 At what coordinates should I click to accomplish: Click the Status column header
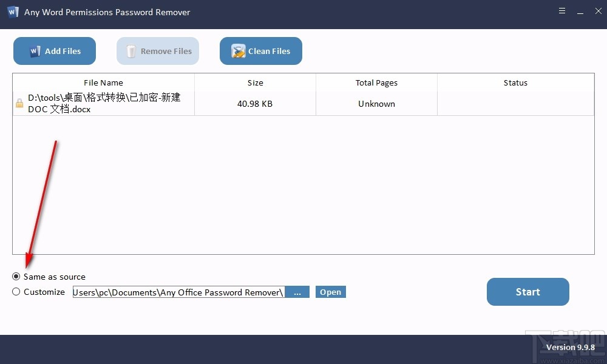[x=515, y=83]
